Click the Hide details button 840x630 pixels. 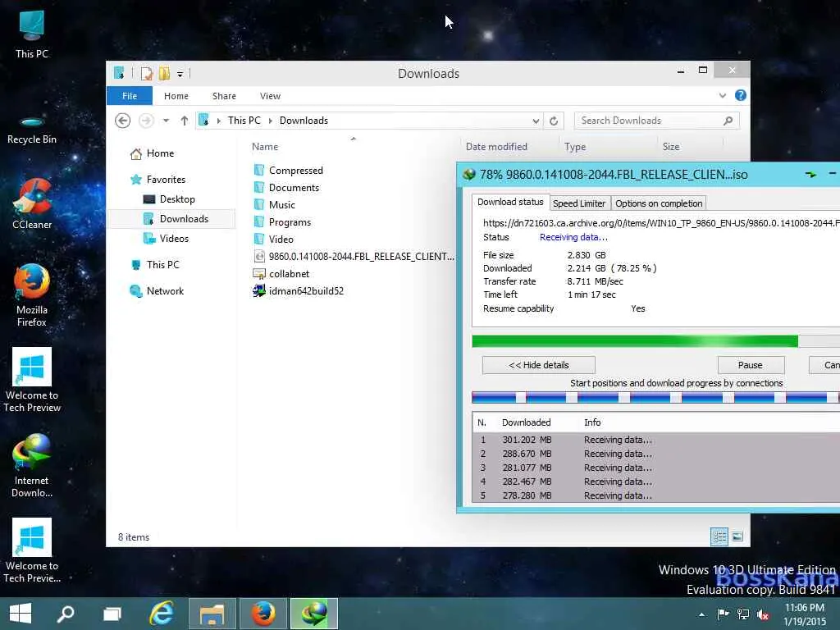(539, 365)
